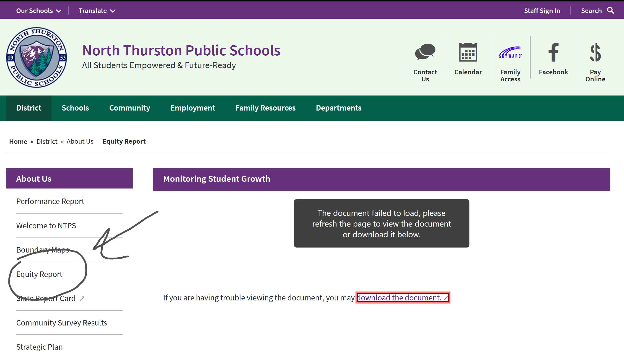Open the Translate dropdown
624x364 pixels.
click(97, 11)
